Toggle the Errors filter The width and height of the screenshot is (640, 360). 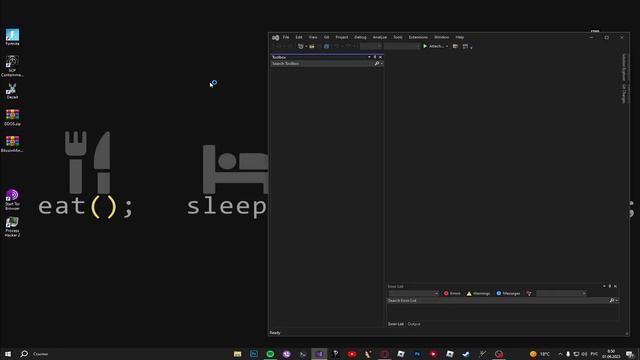point(452,293)
